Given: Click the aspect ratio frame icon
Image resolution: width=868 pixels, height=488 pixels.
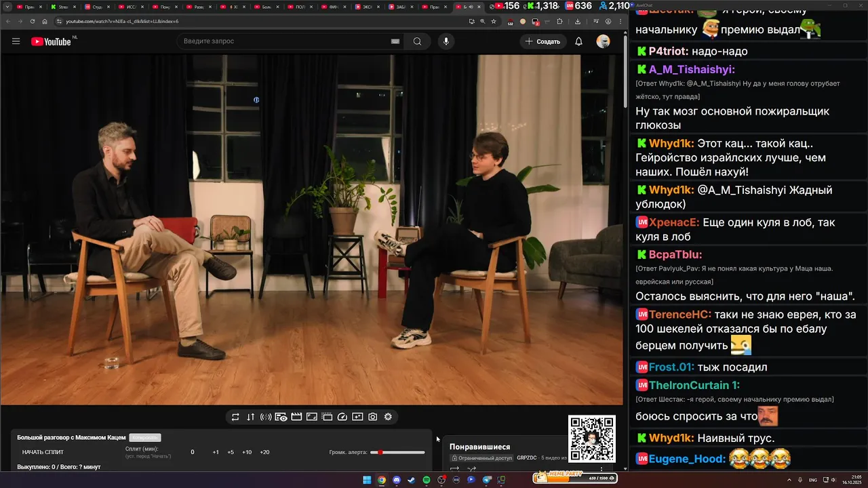Looking at the screenshot, I should click(312, 417).
